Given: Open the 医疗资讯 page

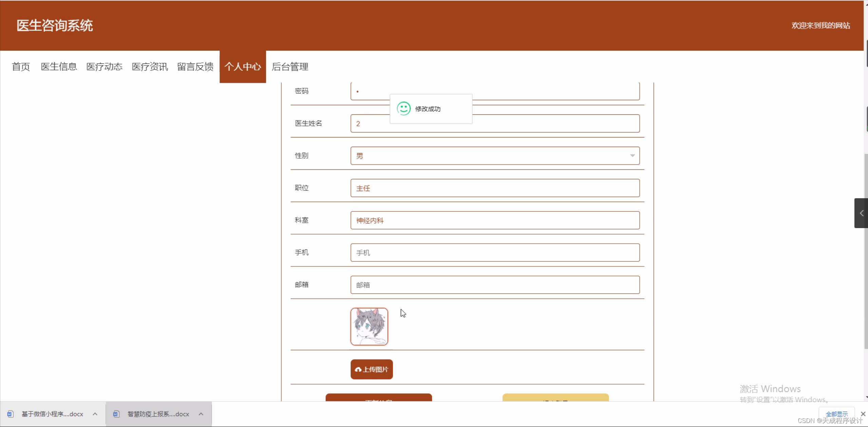Looking at the screenshot, I should [x=149, y=67].
